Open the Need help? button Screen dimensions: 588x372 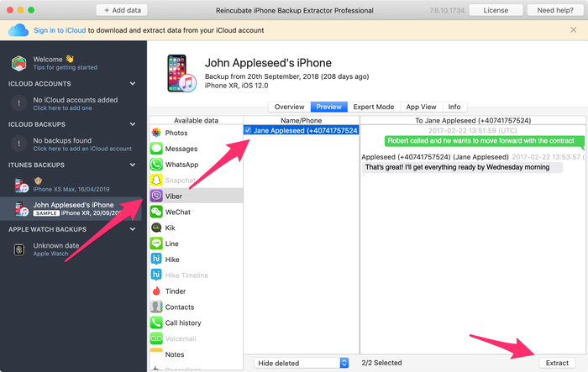coord(555,10)
